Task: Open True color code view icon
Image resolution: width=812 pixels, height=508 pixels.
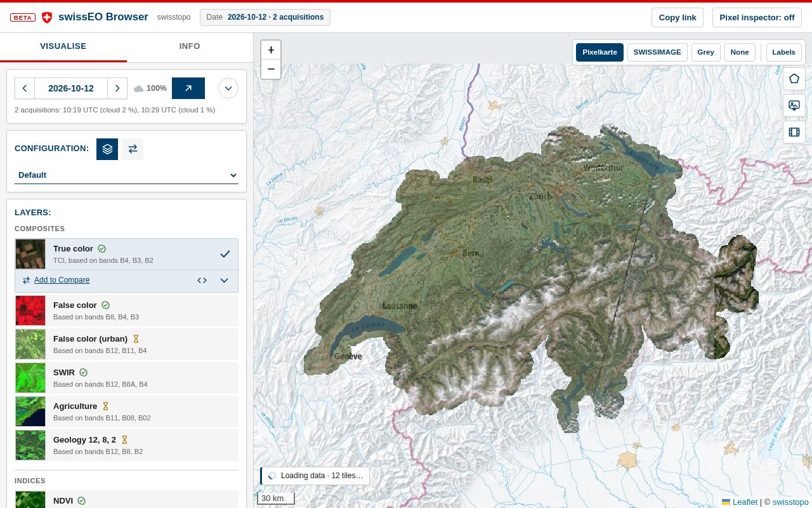Action: point(202,280)
